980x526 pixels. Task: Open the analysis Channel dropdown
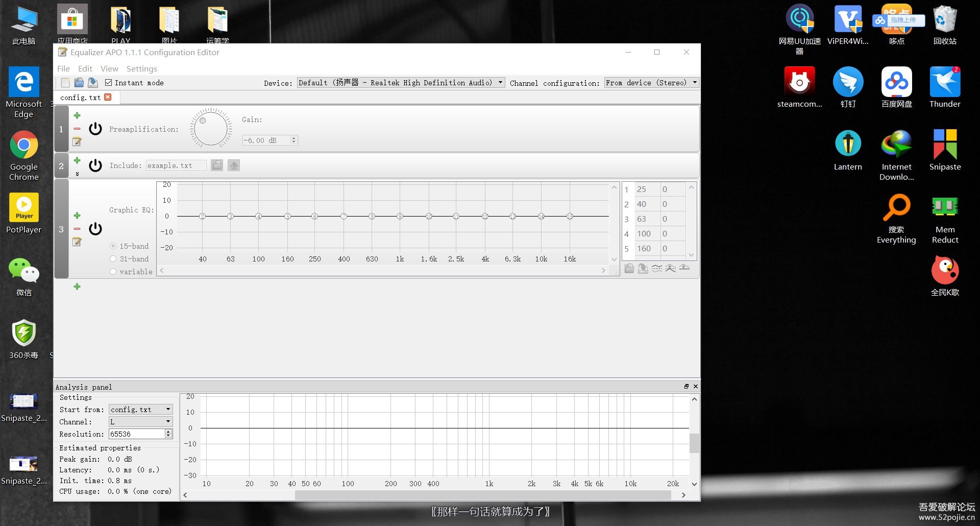[141, 422]
